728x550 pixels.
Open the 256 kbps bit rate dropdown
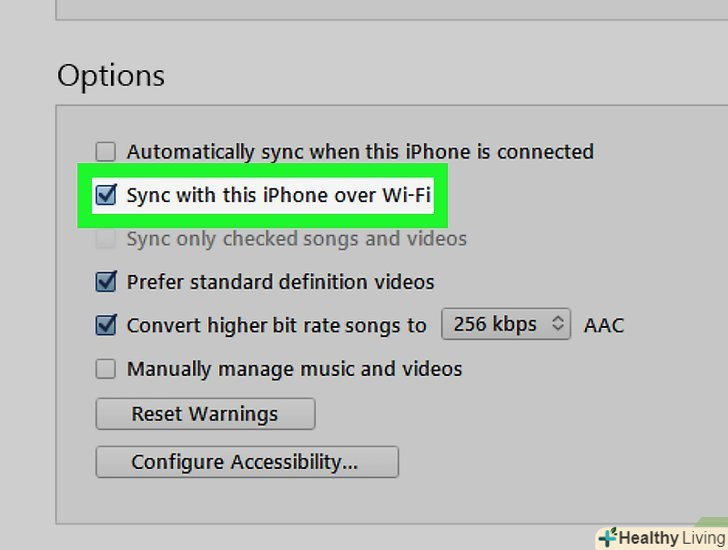[506, 325]
